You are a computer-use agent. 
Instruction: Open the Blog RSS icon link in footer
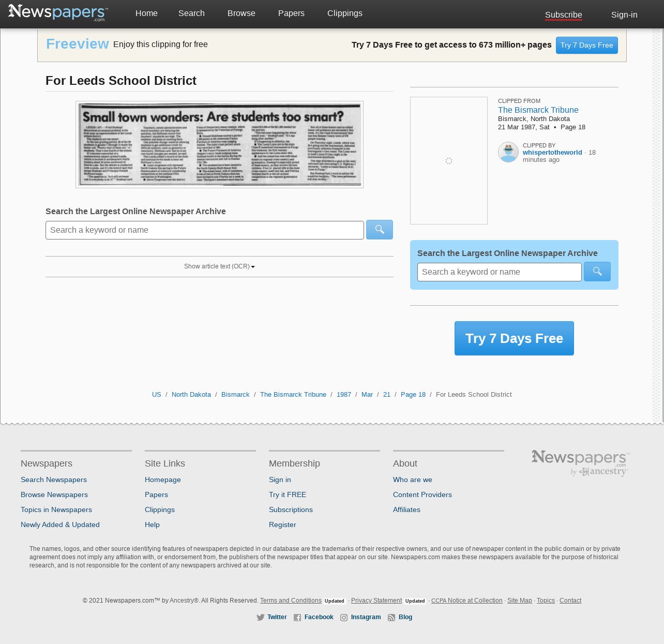click(391, 617)
